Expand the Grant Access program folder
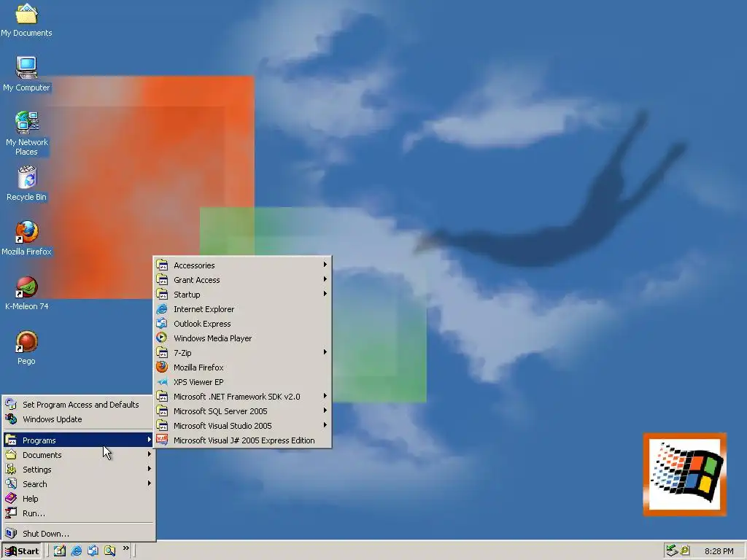 242,280
